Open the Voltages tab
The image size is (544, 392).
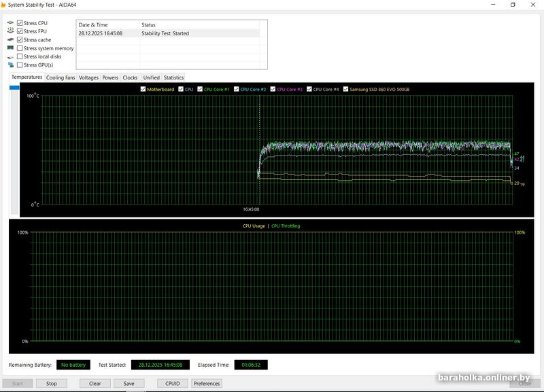click(x=88, y=77)
